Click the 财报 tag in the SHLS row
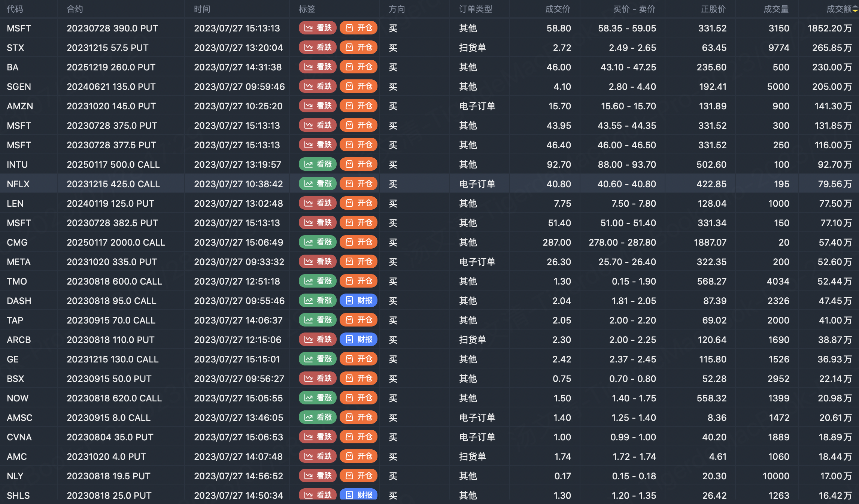The height and width of the screenshot is (504, 859). [x=358, y=495]
